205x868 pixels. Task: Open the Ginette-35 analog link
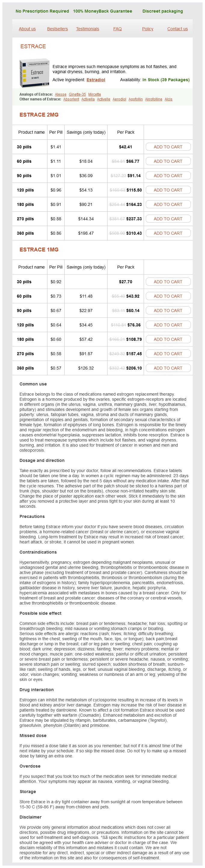click(77, 94)
